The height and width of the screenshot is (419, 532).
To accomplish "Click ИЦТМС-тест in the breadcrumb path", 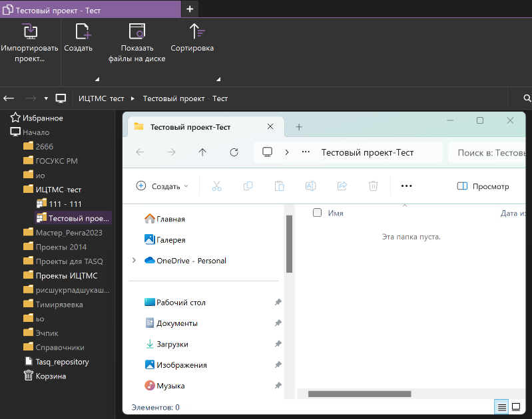I will pyautogui.click(x=101, y=98).
